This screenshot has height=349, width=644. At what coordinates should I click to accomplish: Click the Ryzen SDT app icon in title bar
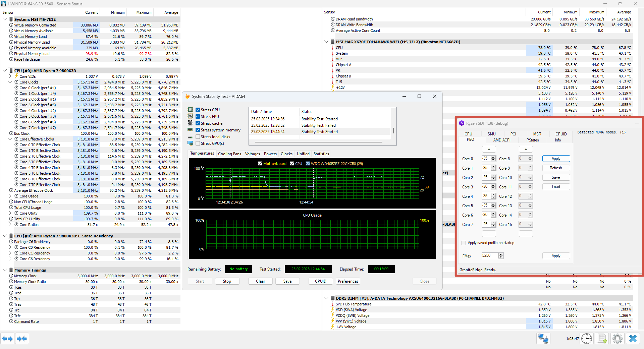(462, 123)
